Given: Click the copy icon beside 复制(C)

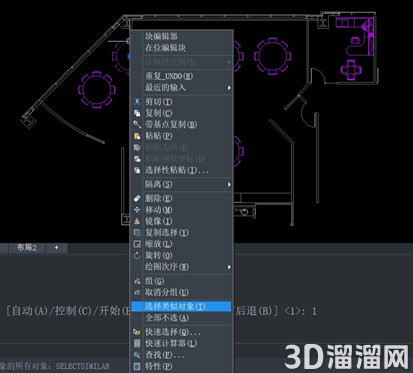Looking at the screenshot, I should tap(137, 113).
